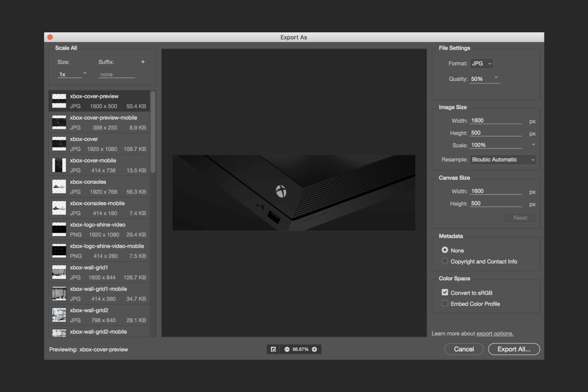Zoom out with the minus icon

tap(287, 349)
